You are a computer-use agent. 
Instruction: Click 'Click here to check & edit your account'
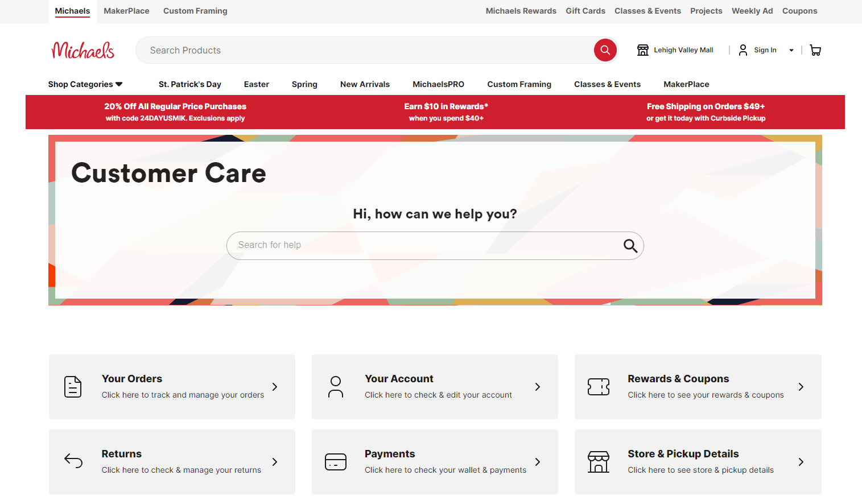(438, 395)
